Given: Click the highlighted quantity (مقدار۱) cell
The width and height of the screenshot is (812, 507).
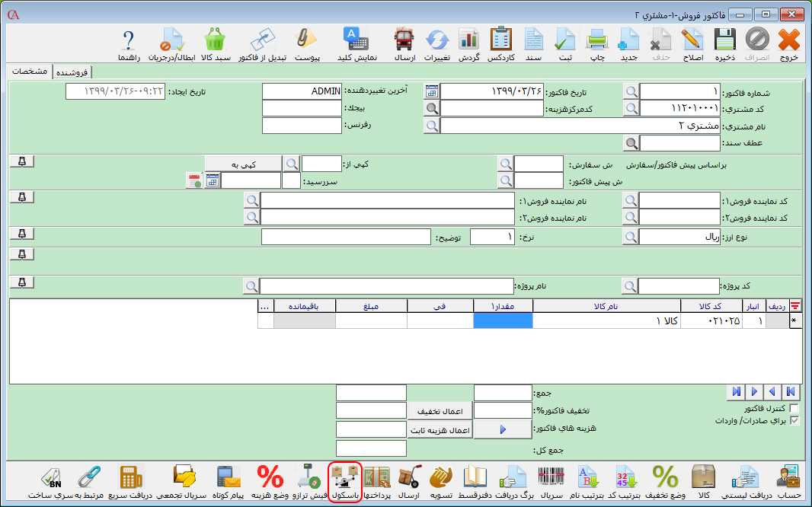Looking at the screenshot, I should click(503, 321).
